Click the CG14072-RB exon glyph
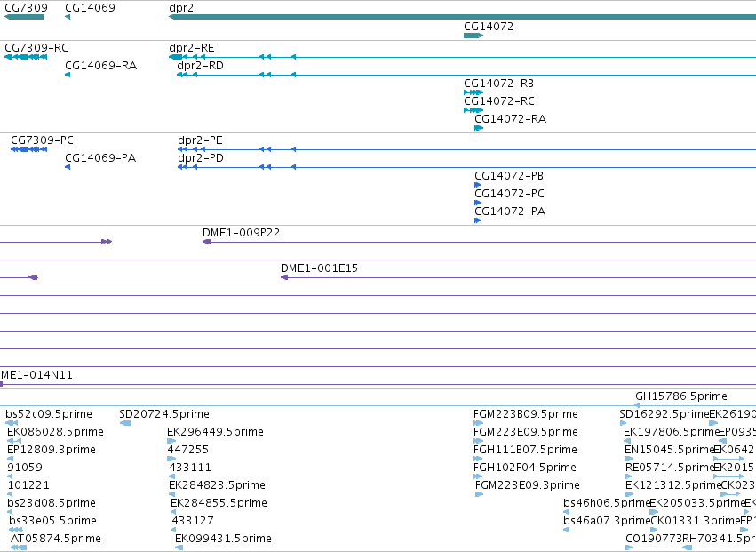 click(x=473, y=92)
